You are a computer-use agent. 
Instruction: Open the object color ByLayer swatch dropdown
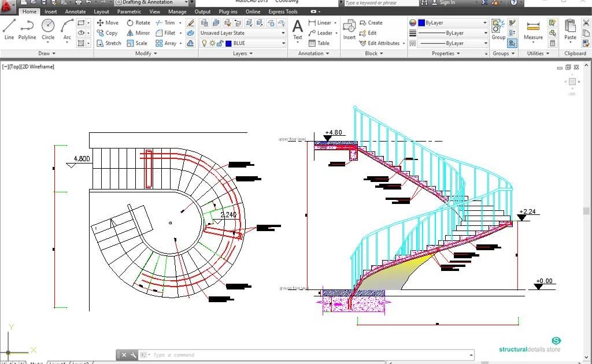453,23
